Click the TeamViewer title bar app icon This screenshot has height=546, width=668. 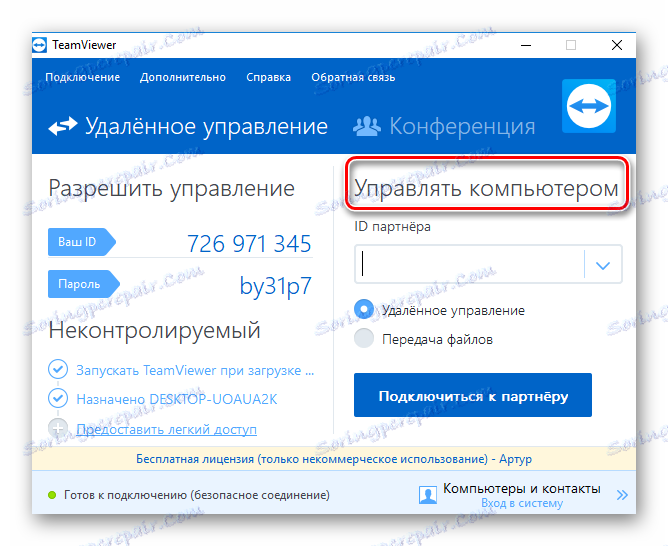39,45
